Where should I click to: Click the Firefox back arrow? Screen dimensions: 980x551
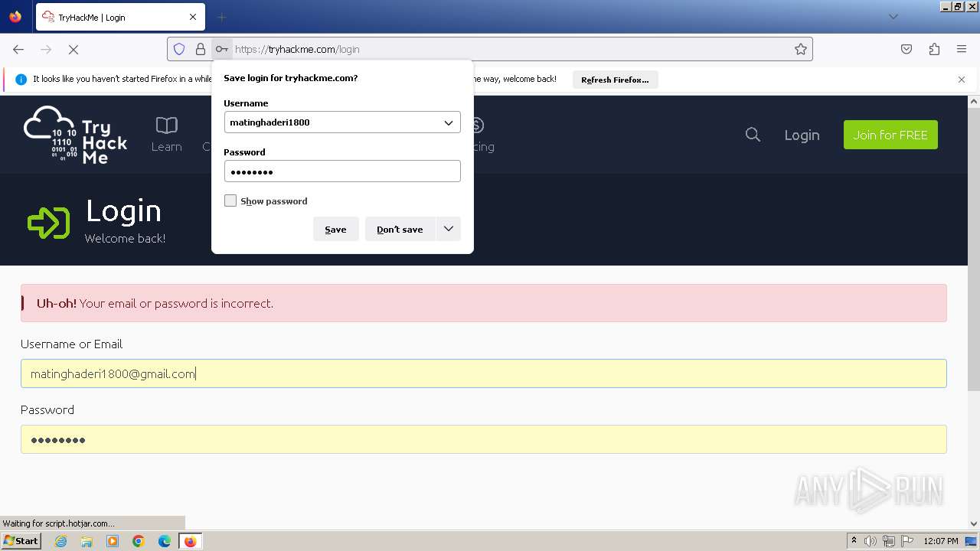18,49
